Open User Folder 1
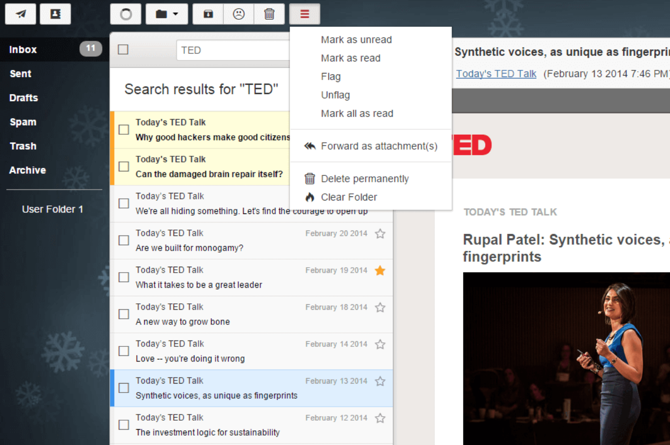The width and height of the screenshot is (670, 445). (x=53, y=209)
